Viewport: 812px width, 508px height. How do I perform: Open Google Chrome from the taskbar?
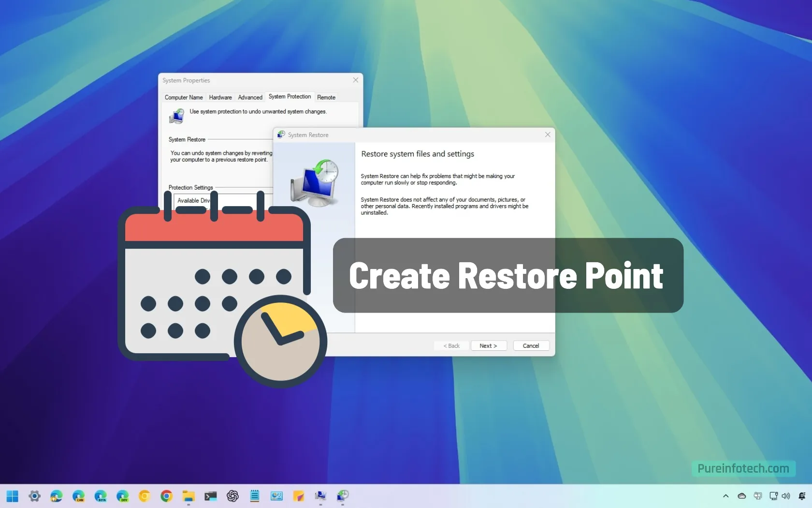[x=166, y=496]
